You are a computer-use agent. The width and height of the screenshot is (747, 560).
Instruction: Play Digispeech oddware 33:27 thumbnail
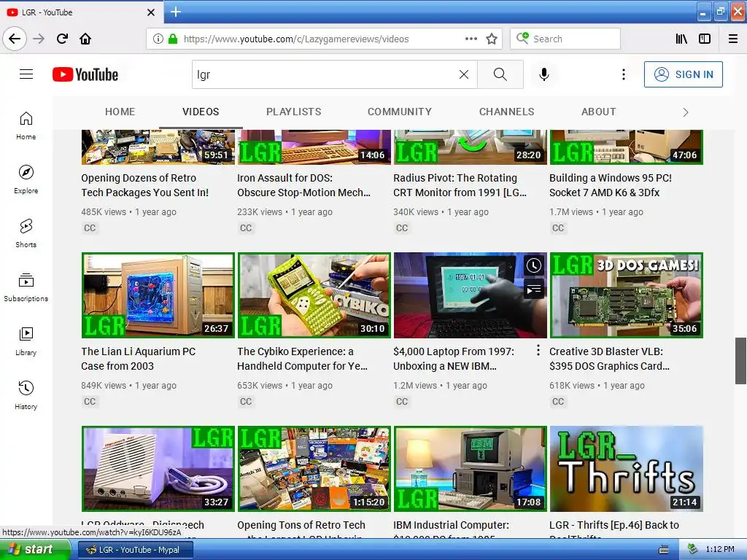click(x=158, y=469)
